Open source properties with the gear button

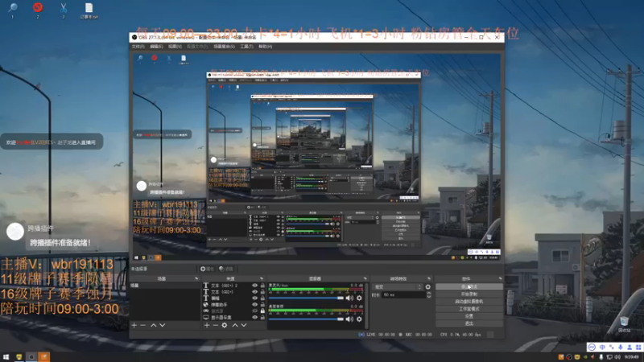click(x=207, y=269)
